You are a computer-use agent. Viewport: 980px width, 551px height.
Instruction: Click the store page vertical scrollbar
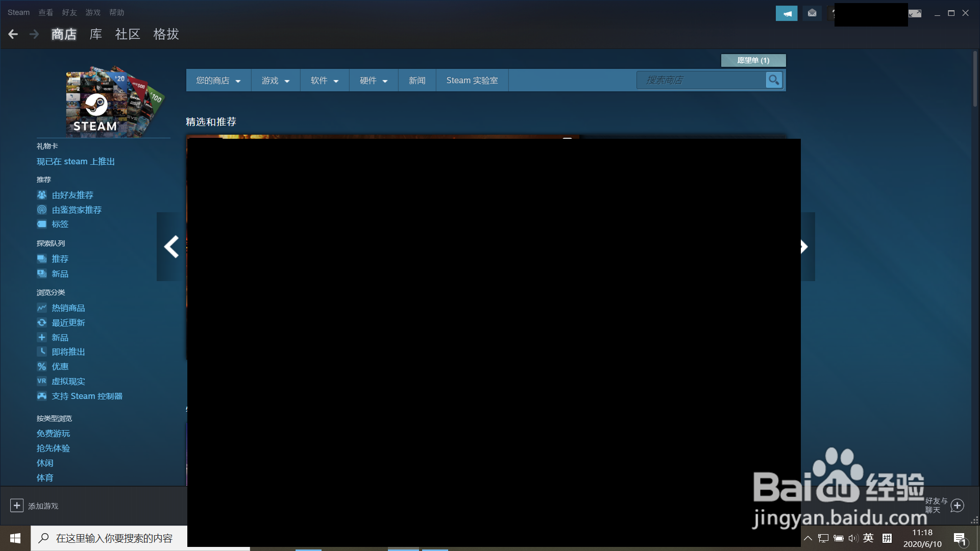pos(975,79)
